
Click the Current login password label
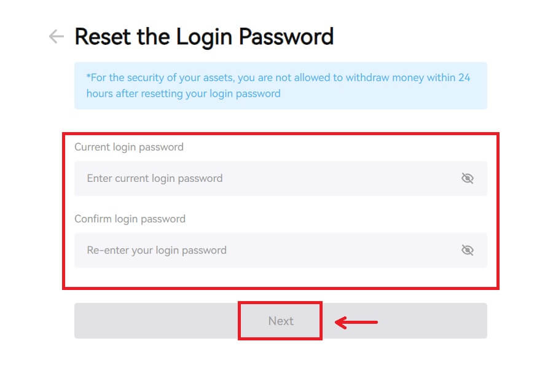128,147
